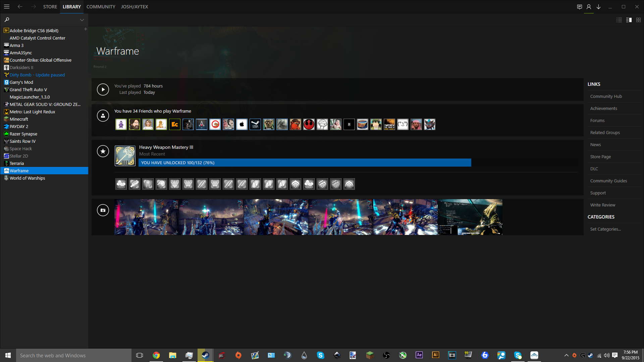The height and width of the screenshot is (362, 644).
Task: Select Counter-Strike: Global Offensive in library
Action: click(x=44, y=60)
